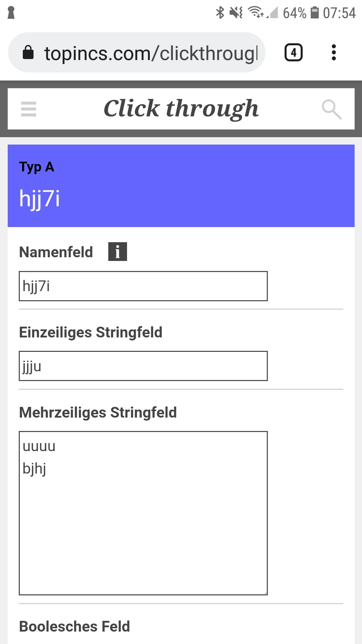Click the info icon next to Namenfeld

click(117, 252)
